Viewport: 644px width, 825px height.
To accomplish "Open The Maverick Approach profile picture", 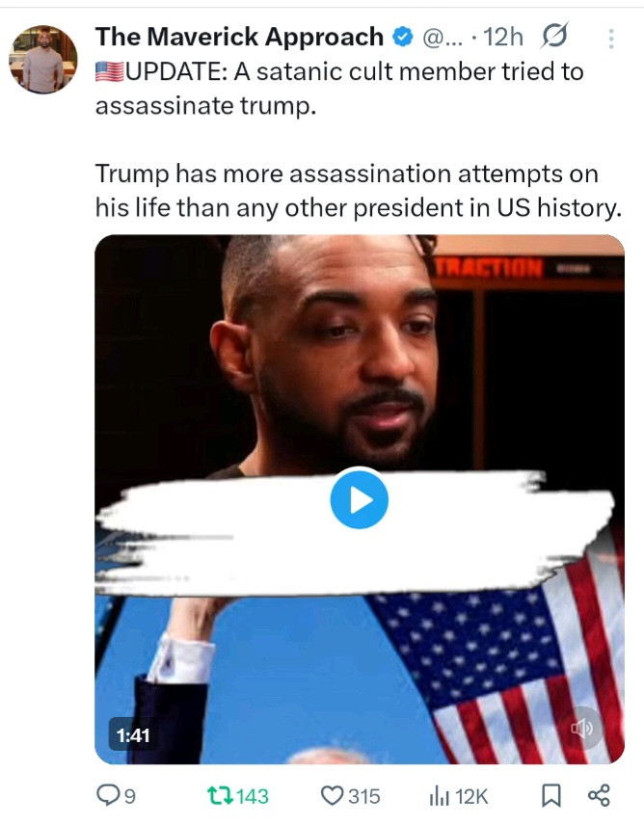I will (x=43, y=59).
